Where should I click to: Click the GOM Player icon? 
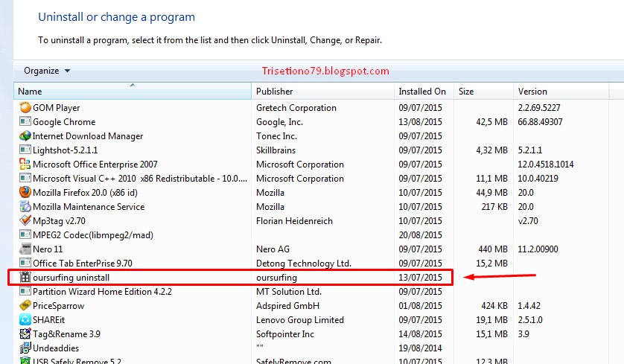tap(25, 108)
